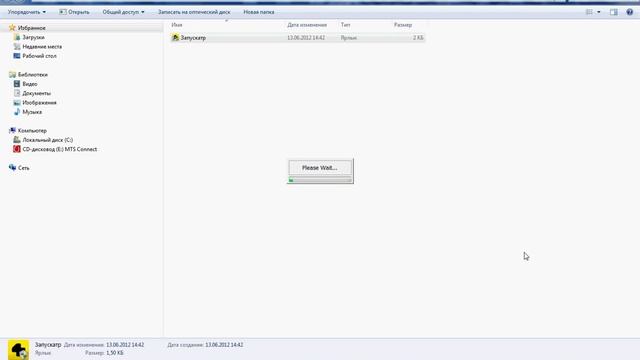Screen dimensions: 640x360
Task: Sort by Дата изменения column header
Action: click(307, 25)
